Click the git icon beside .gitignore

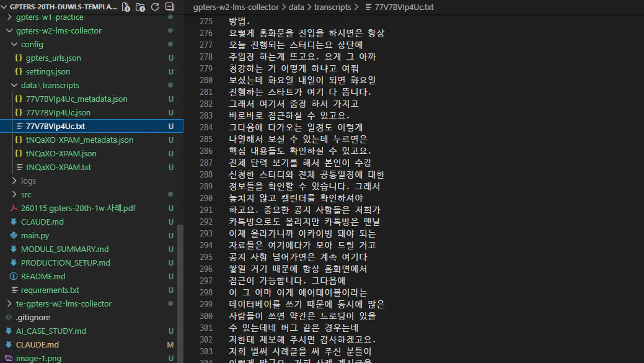[9, 317]
